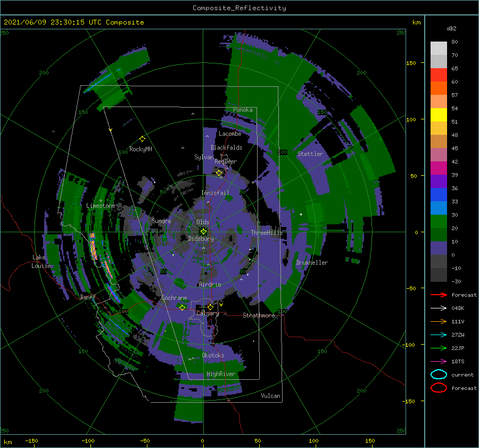Click the pink 45-42 dBZ swatch
The height and width of the screenshot is (448, 479).
[x=439, y=154]
